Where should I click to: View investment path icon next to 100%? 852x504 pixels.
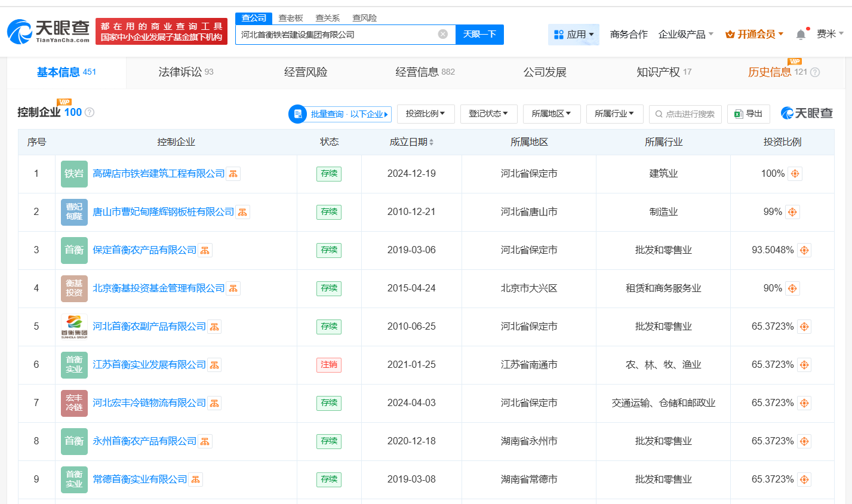[795, 174]
